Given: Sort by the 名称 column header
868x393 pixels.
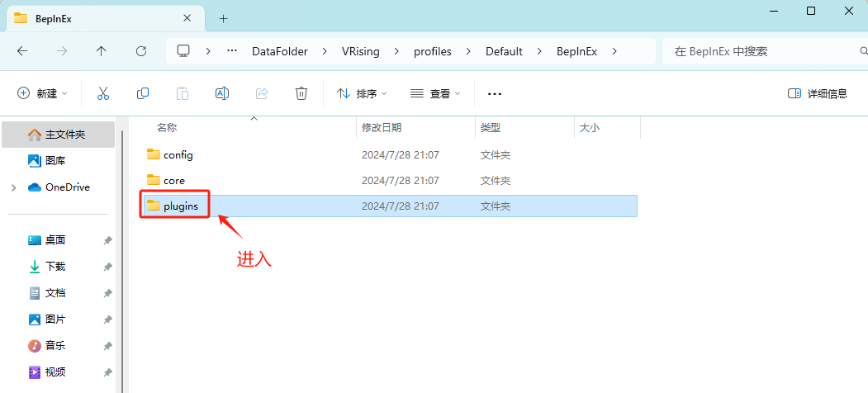Looking at the screenshot, I should [x=167, y=128].
